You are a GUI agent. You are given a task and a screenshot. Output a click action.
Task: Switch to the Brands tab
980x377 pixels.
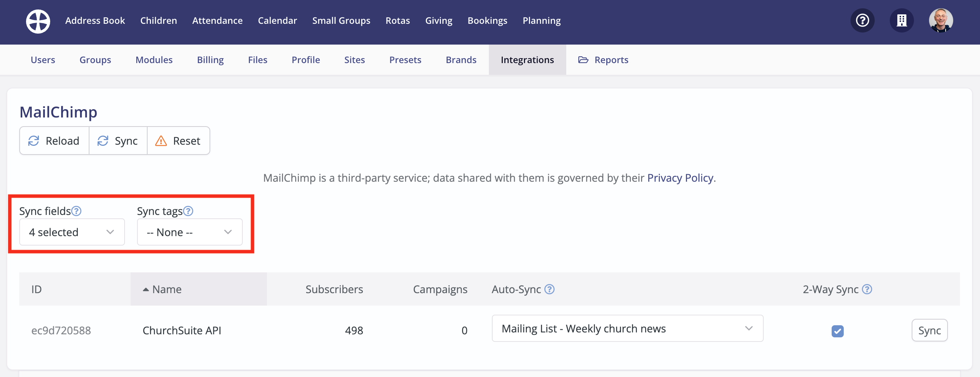click(461, 60)
